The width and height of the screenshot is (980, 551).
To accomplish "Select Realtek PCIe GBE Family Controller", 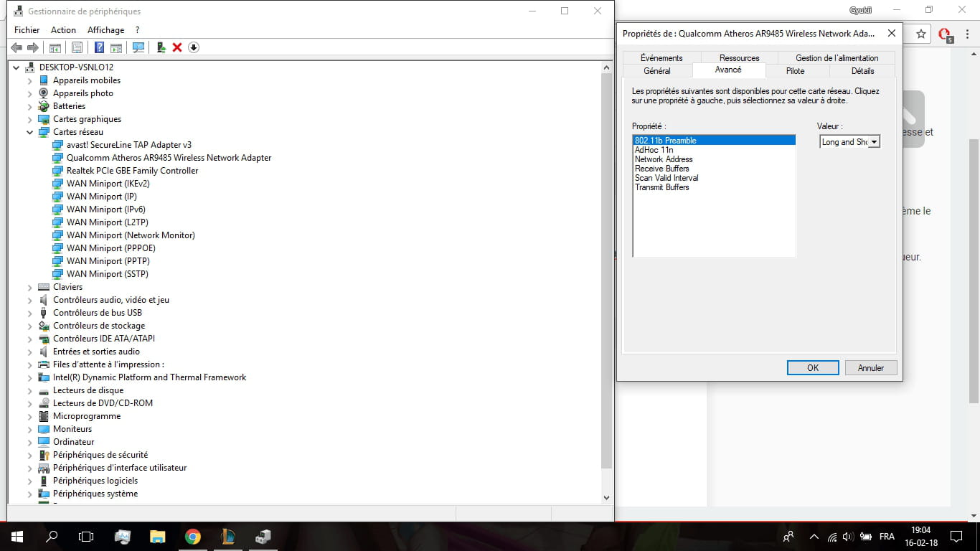I will (132, 171).
